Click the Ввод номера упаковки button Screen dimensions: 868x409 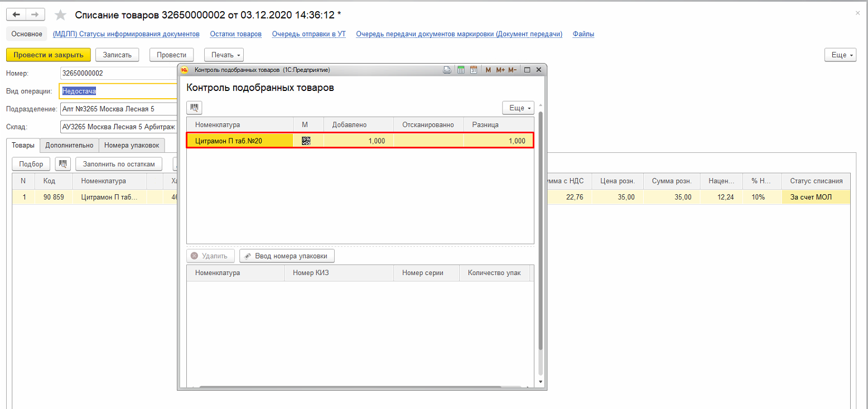coord(287,256)
